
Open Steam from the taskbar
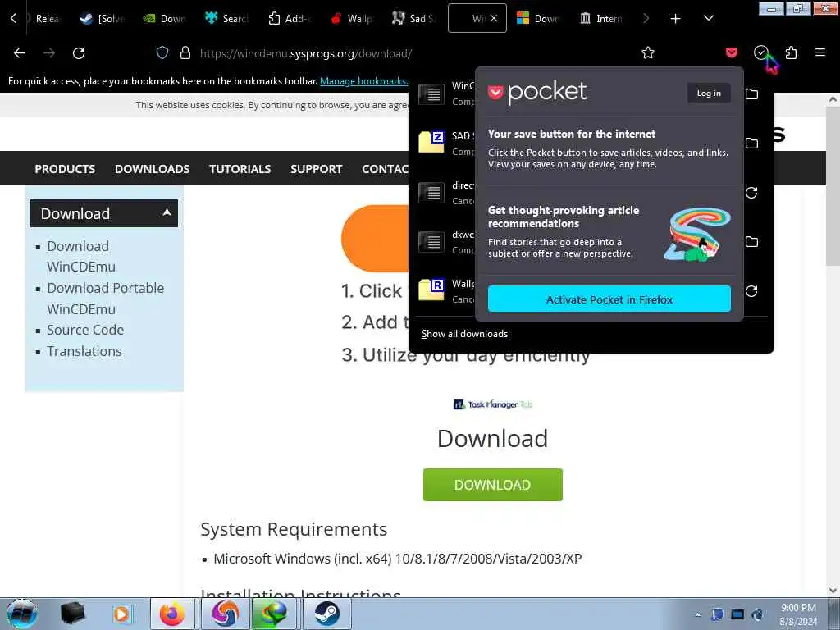tap(326, 614)
